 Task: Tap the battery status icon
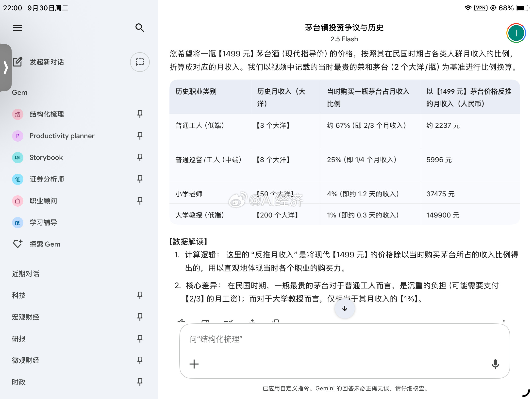tap(522, 8)
